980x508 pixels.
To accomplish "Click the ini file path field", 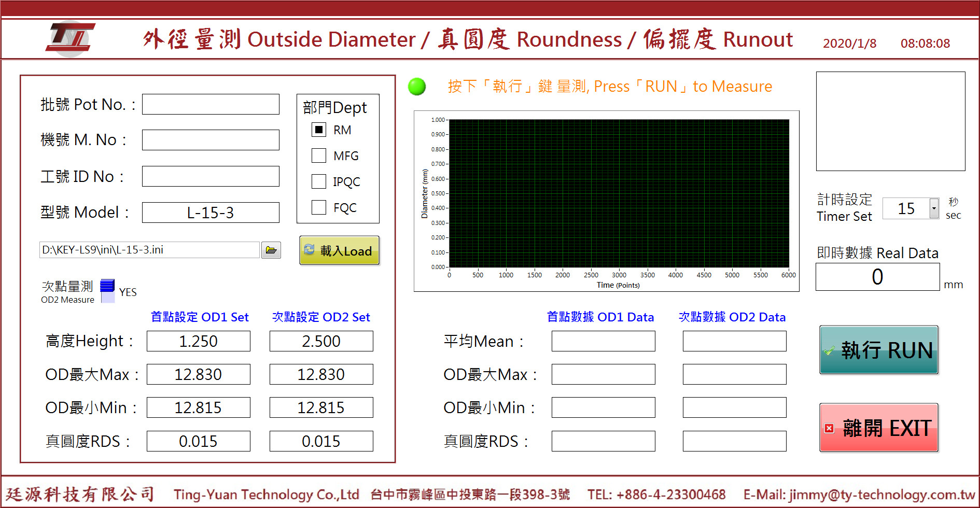I will (149, 250).
